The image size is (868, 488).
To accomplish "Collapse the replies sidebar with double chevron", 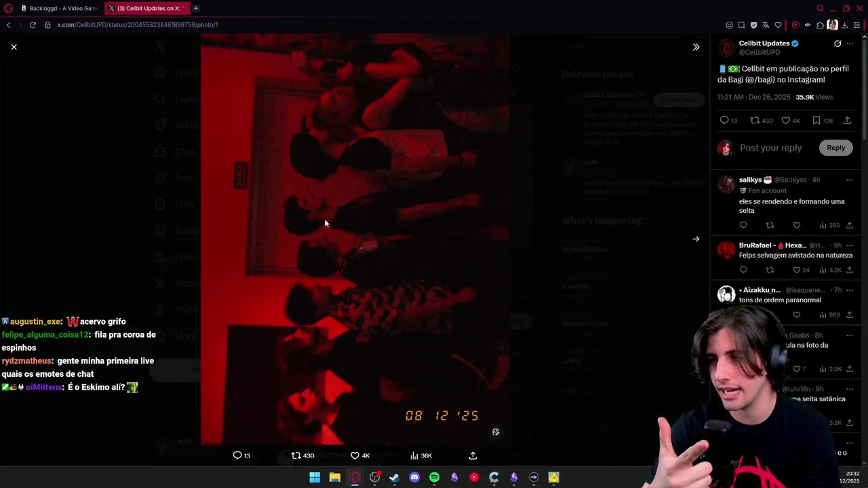I will (x=696, y=47).
